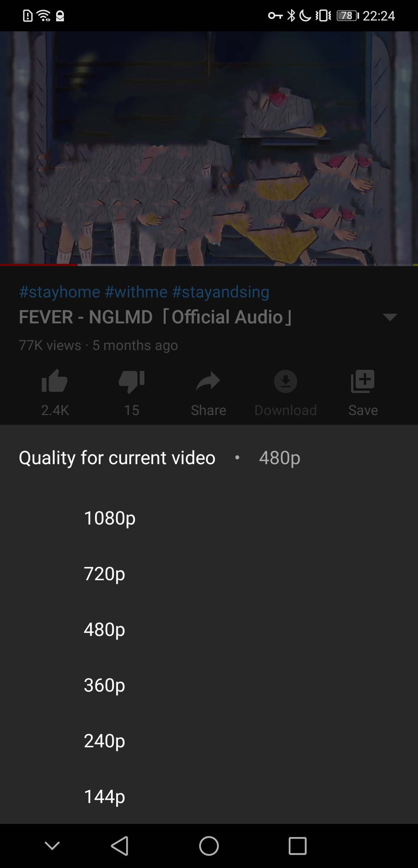Open the #withme hashtag link
This screenshot has height=868, width=418.
(x=136, y=292)
